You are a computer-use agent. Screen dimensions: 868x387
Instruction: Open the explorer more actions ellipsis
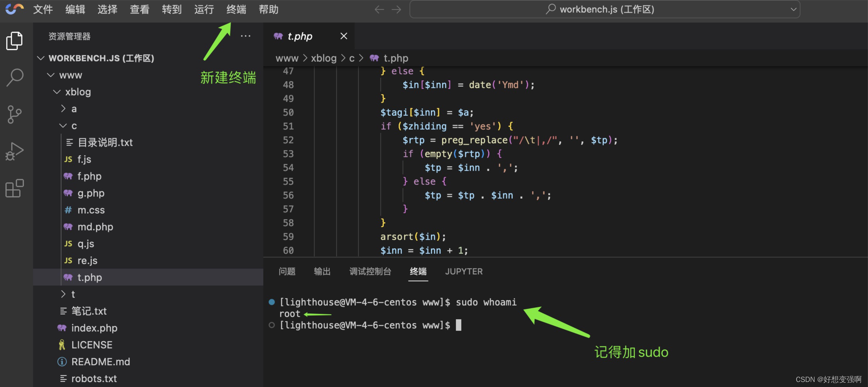(x=245, y=36)
